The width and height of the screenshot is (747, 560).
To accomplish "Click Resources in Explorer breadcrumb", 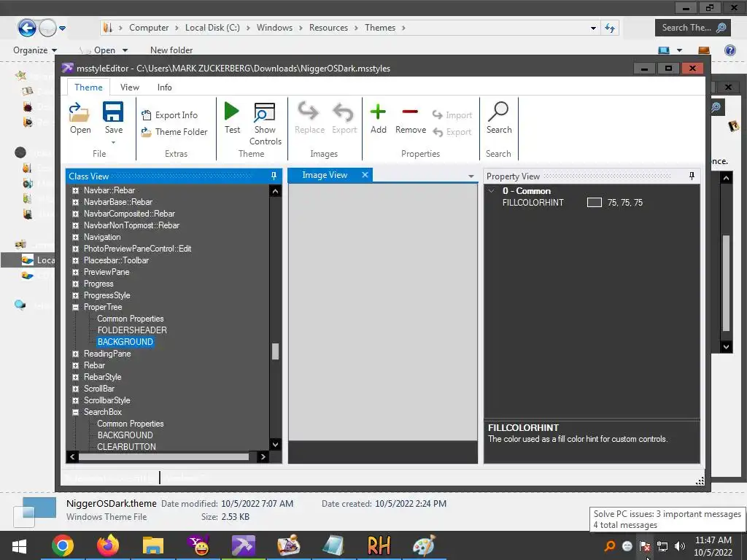I will click(328, 28).
